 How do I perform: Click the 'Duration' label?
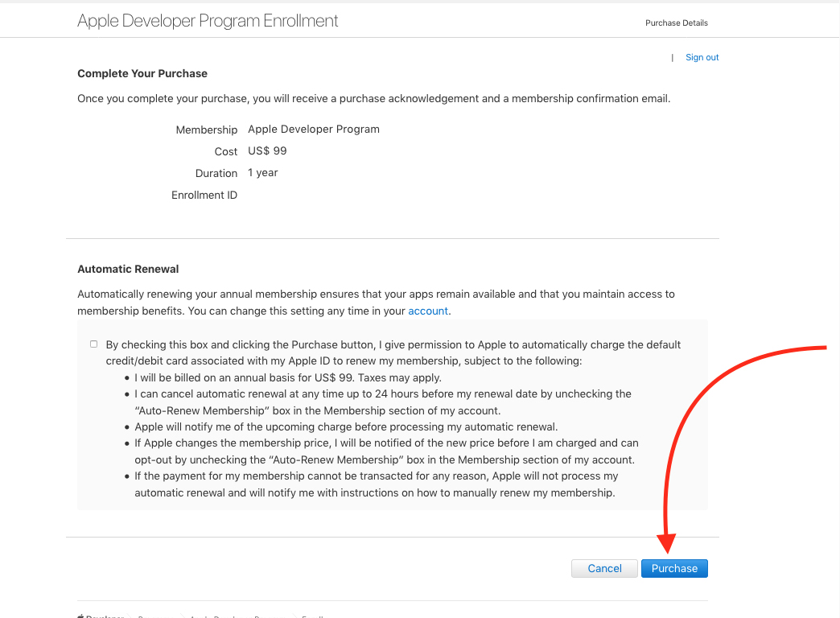pyautogui.click(x=216, y=173)
